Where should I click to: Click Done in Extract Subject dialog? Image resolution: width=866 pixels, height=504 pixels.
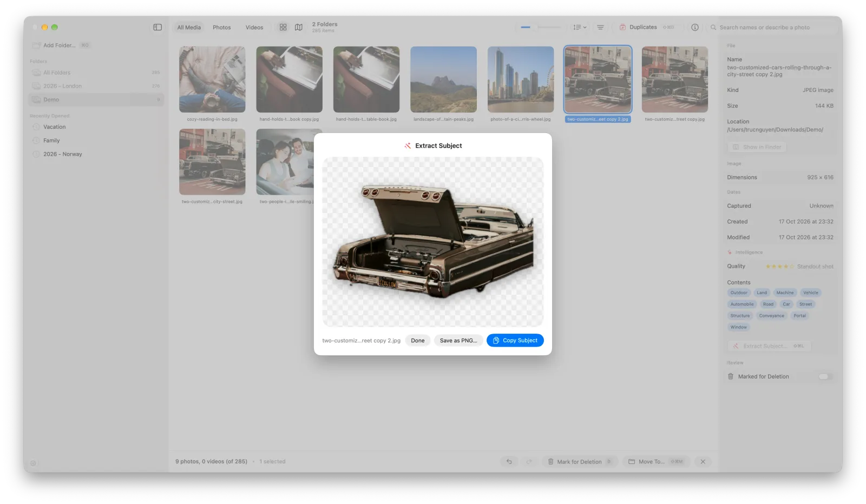tap(418, 341)
